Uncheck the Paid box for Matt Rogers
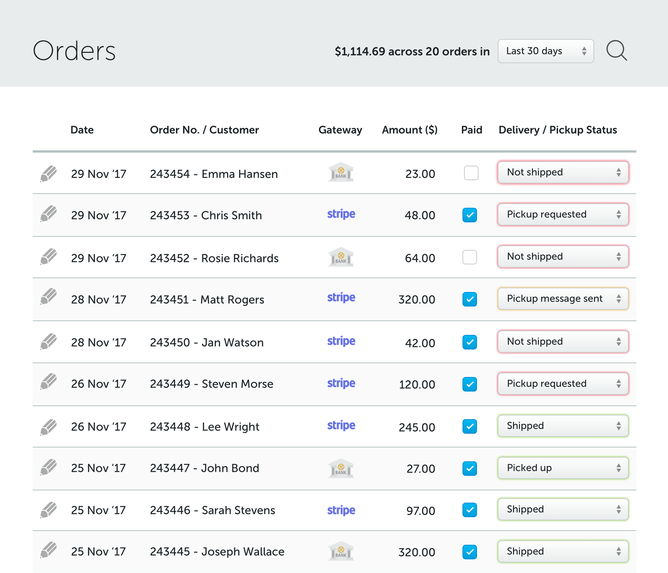The width and height of the screenshot is (668, 573). click(471, 299)
